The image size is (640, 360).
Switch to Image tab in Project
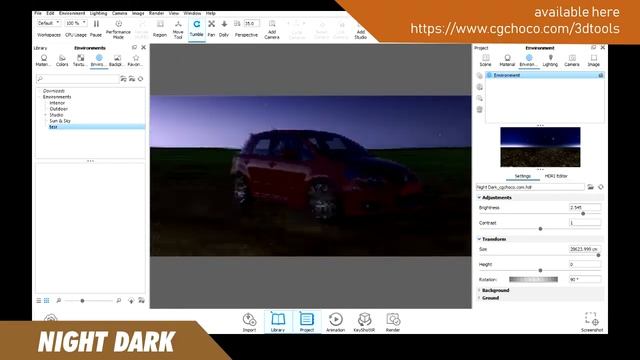[x=593, y=60]
